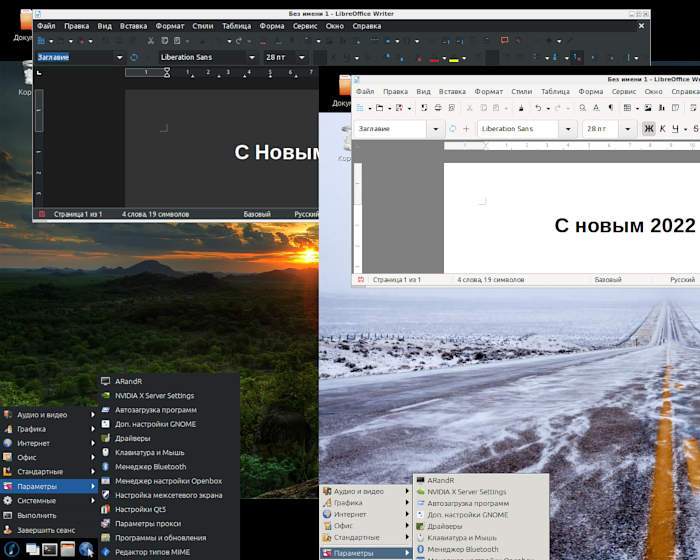Open paragraph style dropdown in light Writer
Screen dimensions: 700x560
[x=436, y=129]
